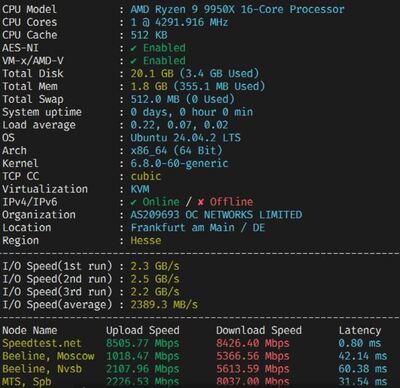Screen dimensions: 400x388
Task: Click the Beeline Nvsb upload 2107.96 Mbps
Action: pos(143,369)
